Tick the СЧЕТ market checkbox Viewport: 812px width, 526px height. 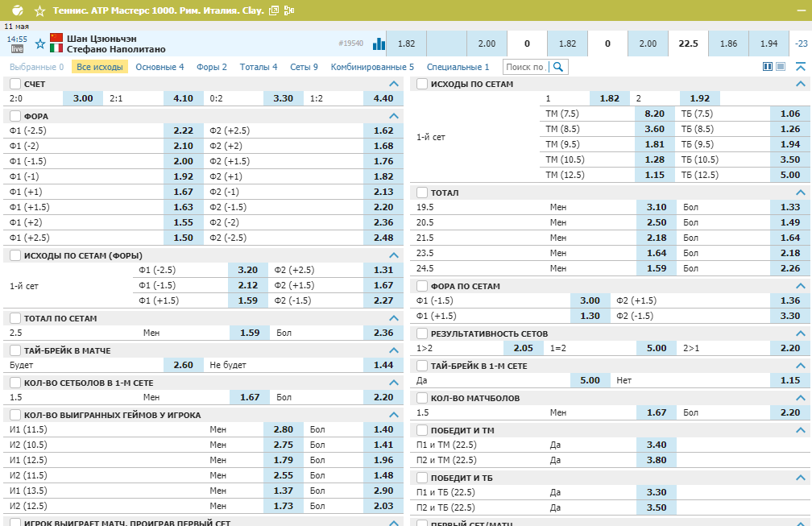tap(15, 84)
